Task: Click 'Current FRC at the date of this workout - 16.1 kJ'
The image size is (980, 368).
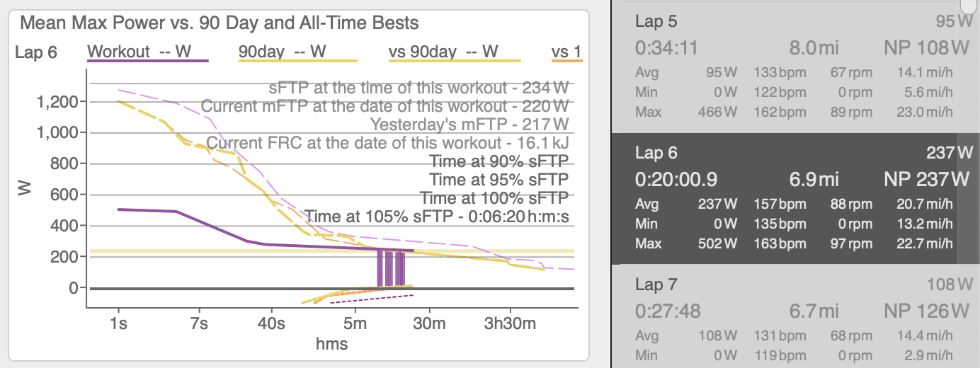Action: 387,142
